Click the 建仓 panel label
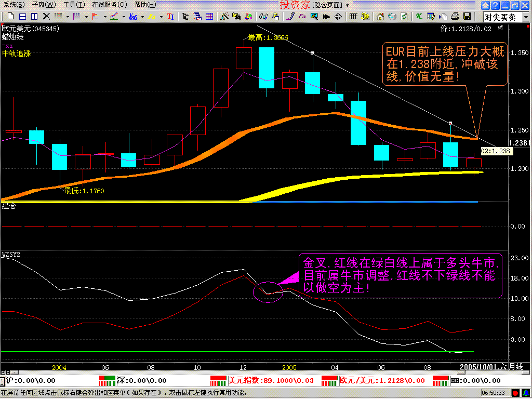Screen dimensions: 532x399 [9, 206]
